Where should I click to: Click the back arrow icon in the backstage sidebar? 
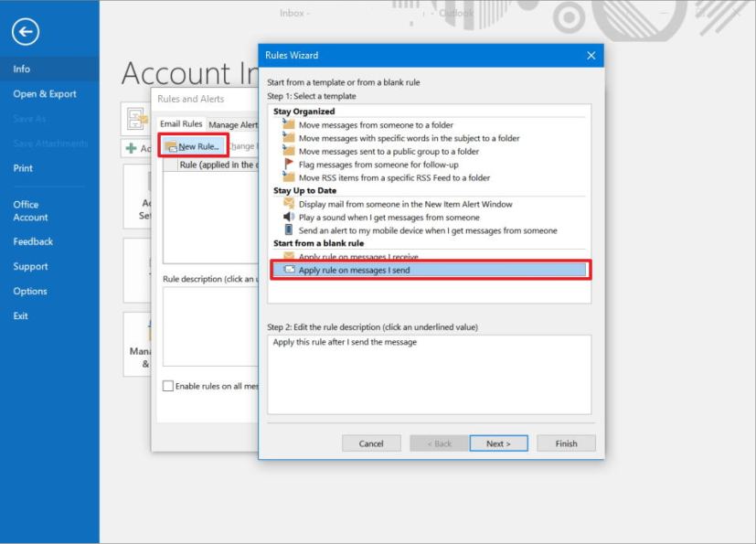coord(26,32)
